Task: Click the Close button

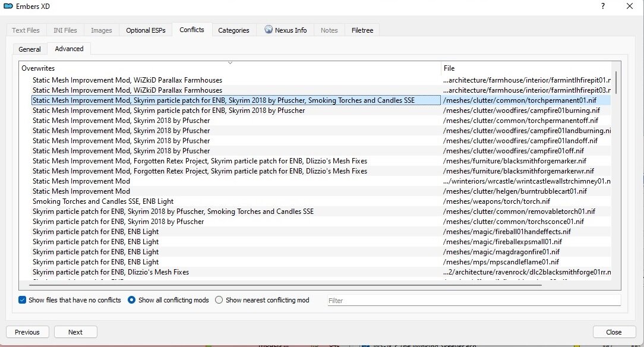Action: tap(614, 332)
